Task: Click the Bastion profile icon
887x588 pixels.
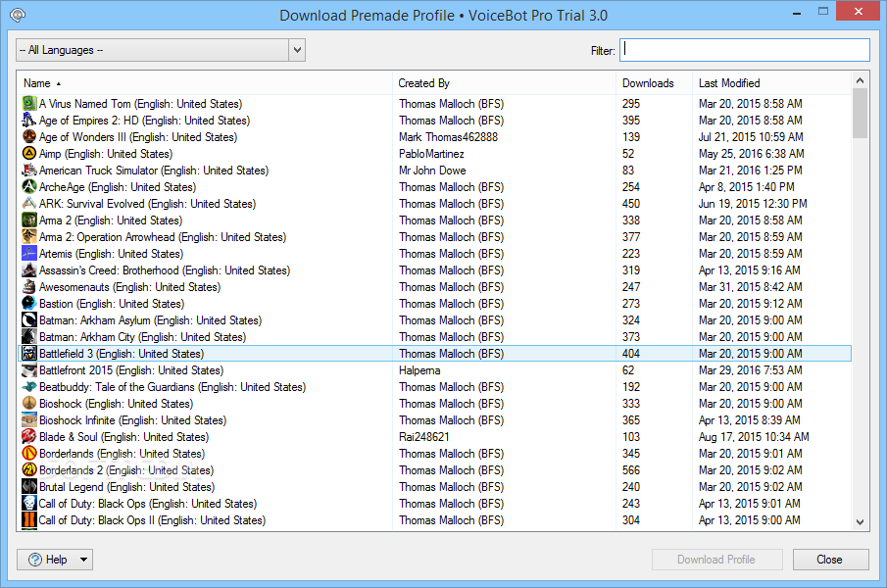Action: click(x=29, y=304)
